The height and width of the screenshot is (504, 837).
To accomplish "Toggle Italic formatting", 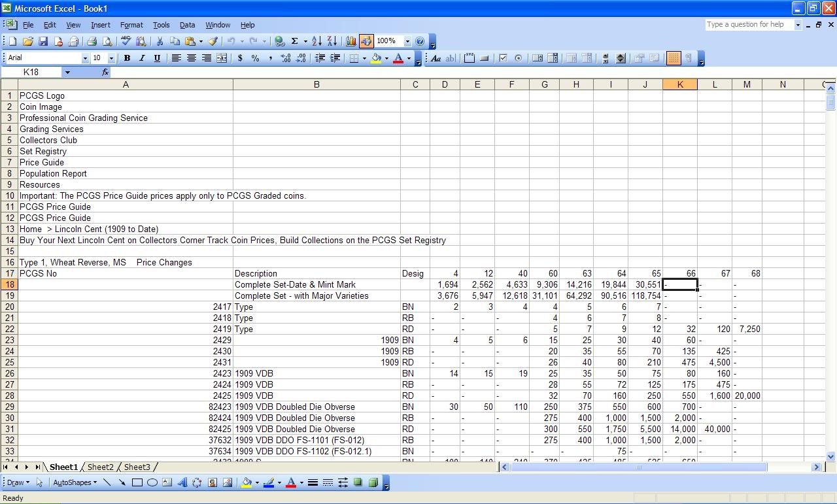I will [x=142, y=58].
